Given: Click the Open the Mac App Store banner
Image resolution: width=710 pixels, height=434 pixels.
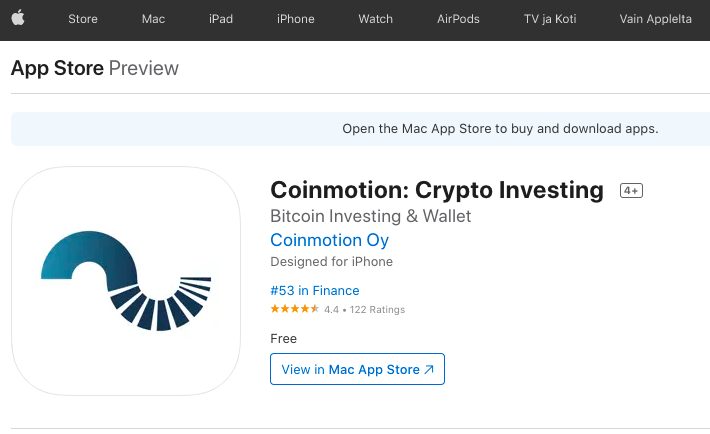Looking at the screenshot, I should pyautogui.click(x=360, y=129).
